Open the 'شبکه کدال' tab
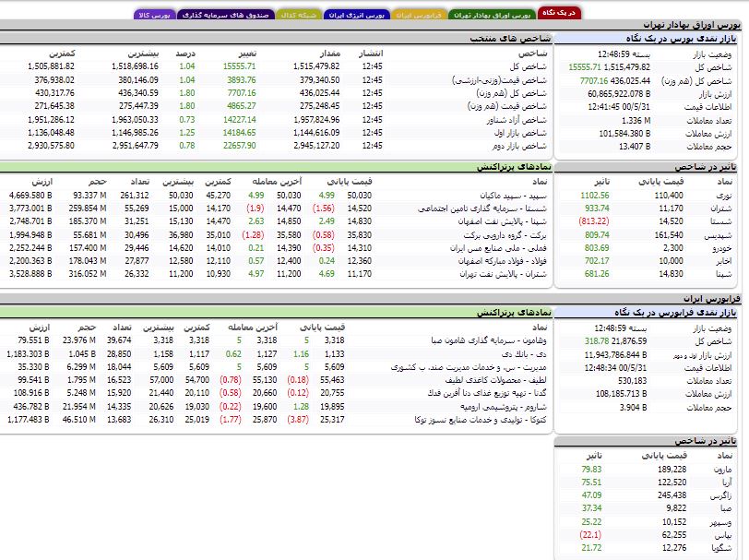749x560 pixels. click(299, 15)
